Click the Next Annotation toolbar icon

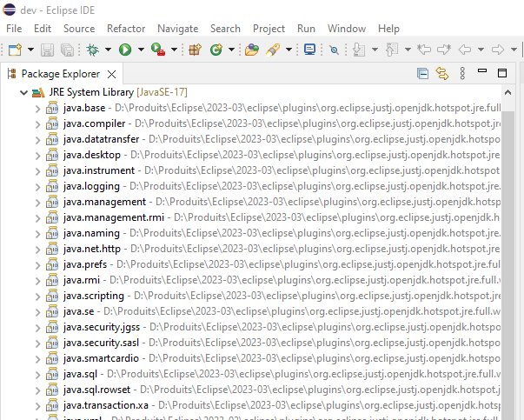359,50
